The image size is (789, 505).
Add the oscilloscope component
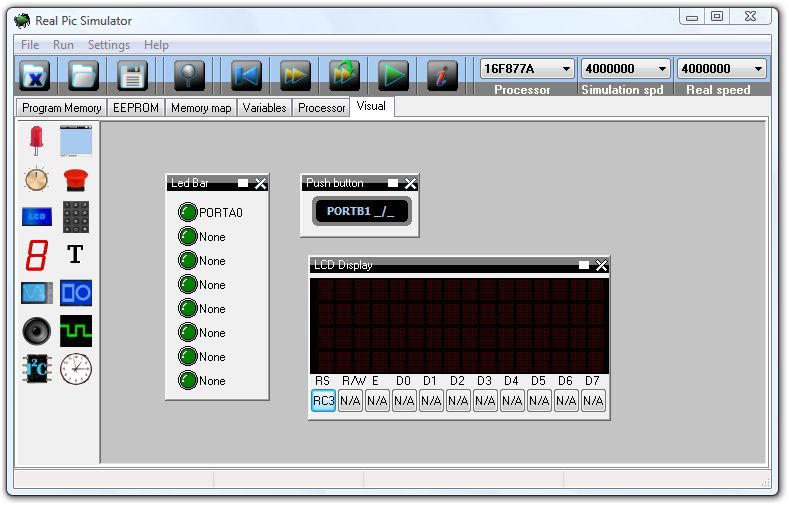pyautogui.click(x=37, y=293)
